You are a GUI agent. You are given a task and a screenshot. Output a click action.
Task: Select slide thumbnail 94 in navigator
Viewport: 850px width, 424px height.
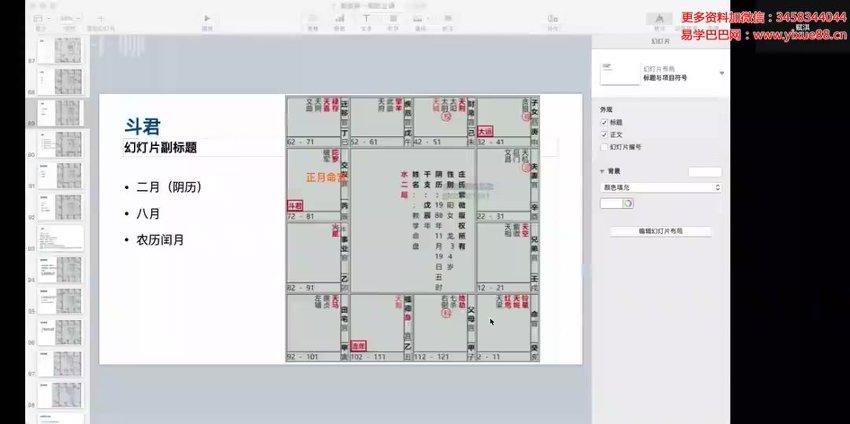60,269
